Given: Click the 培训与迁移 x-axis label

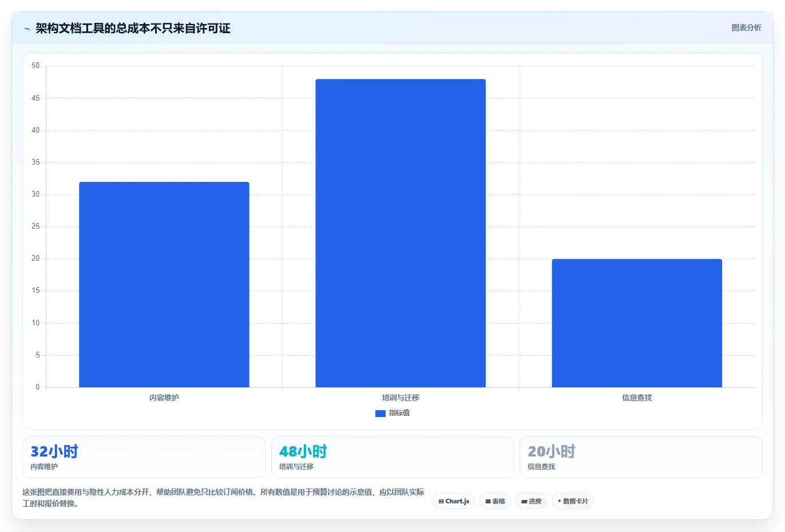Looking at the screenshot, I should pyautogui.click(x=401, y=398).
